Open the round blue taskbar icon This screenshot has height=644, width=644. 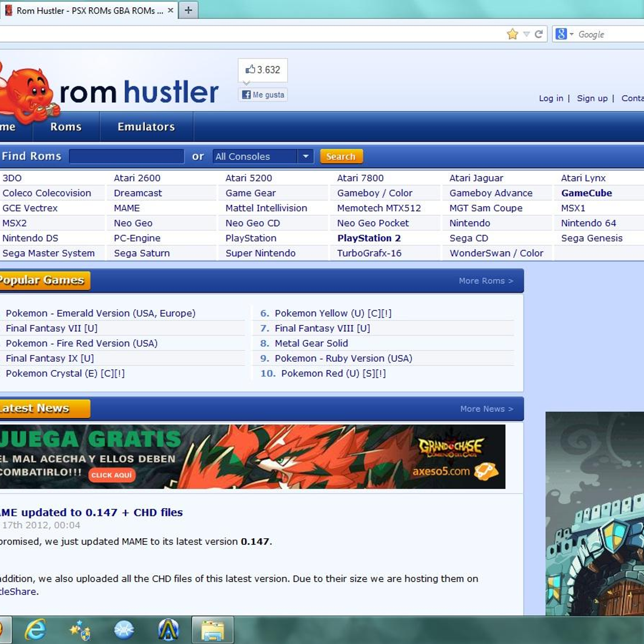point(124,630)
